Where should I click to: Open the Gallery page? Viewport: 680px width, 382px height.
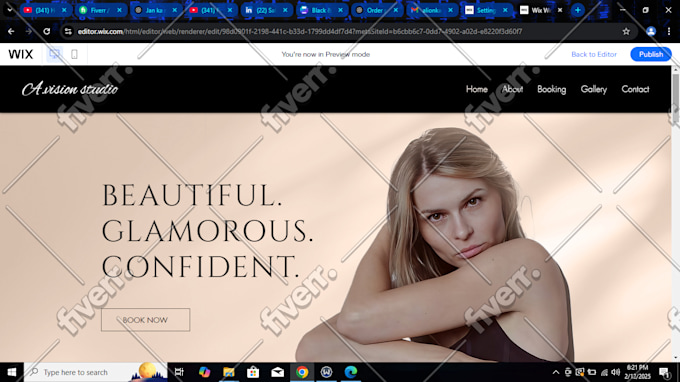tap(594, 89)
